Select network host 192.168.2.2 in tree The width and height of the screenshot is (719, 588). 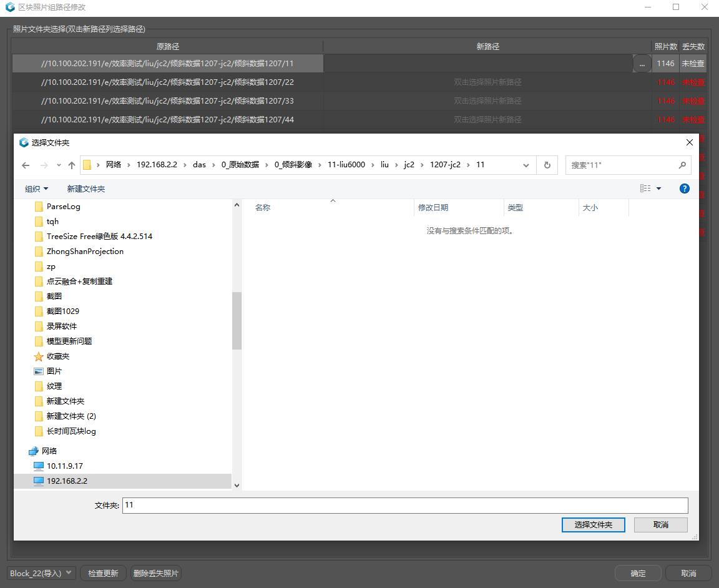click(x=67, y=481)
